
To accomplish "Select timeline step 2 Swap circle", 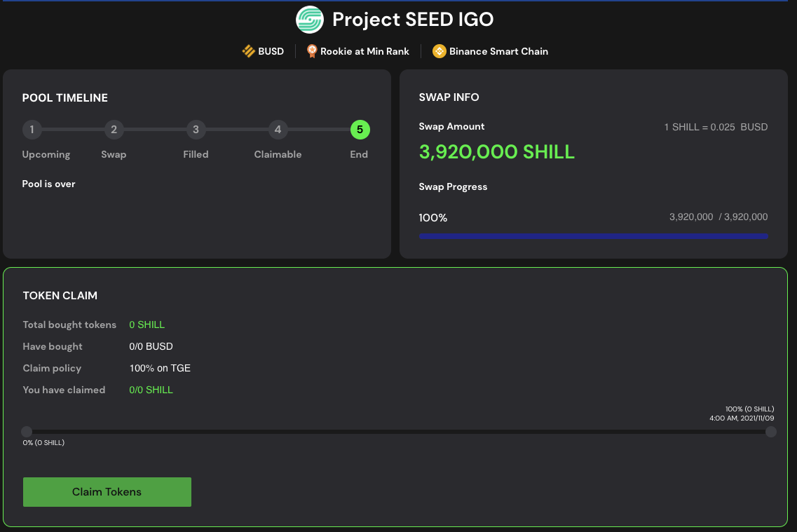I will click(114, 130).
